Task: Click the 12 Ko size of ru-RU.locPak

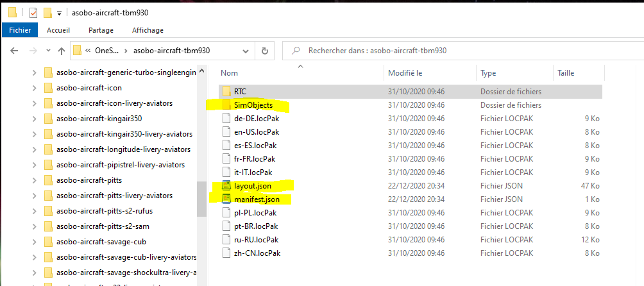Action: [x=590, y=239]
